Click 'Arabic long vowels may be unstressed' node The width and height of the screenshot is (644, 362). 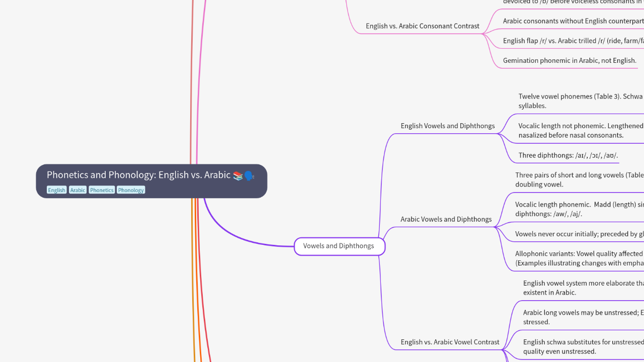[x=583, y=317]
